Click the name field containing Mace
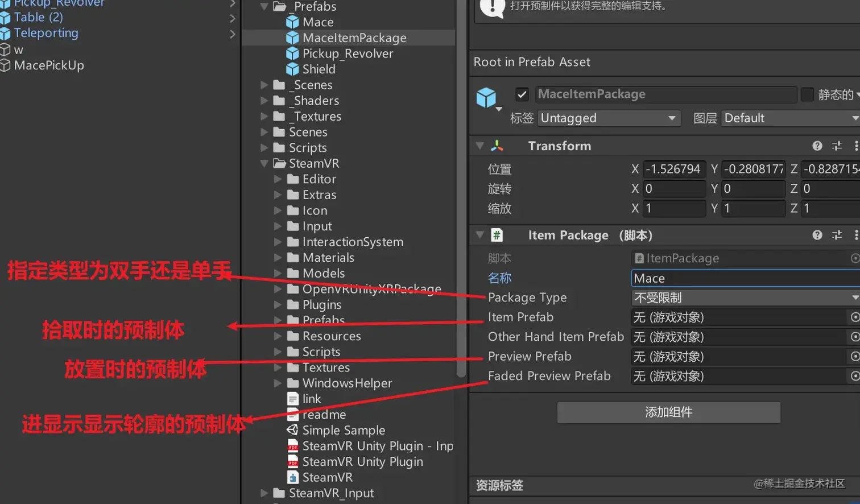 746,278
